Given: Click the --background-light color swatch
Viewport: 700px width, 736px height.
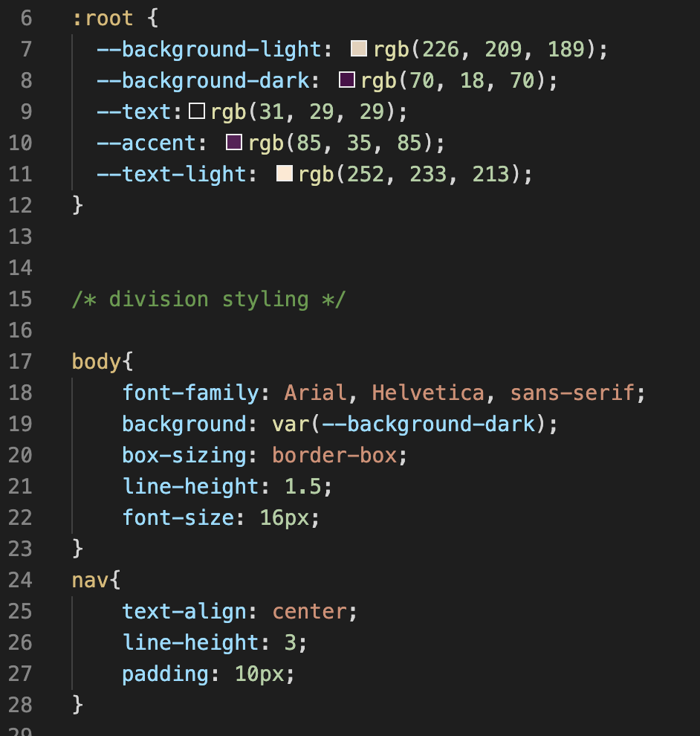Looking at the screenshot, I should [x=359, y=49].
